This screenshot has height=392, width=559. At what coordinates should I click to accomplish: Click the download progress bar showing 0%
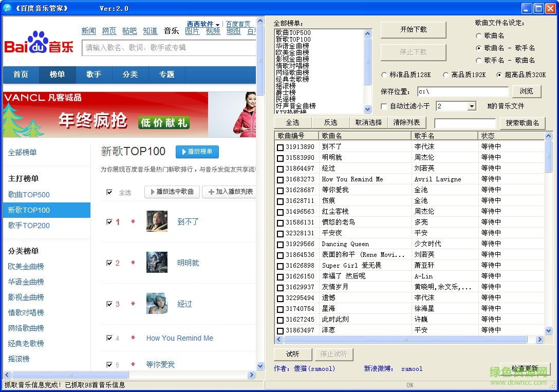coord(410,383)
